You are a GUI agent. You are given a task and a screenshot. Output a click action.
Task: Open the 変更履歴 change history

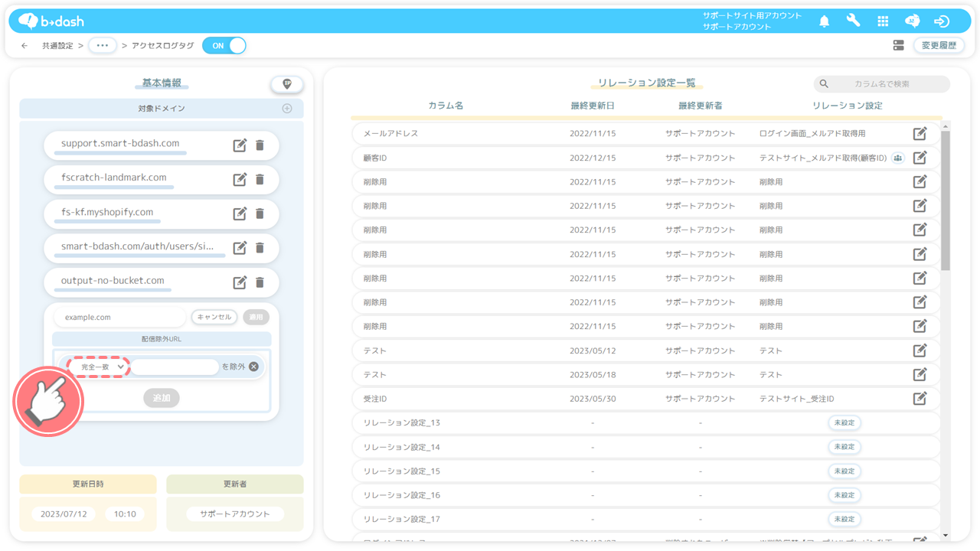(x=939, y=46)
